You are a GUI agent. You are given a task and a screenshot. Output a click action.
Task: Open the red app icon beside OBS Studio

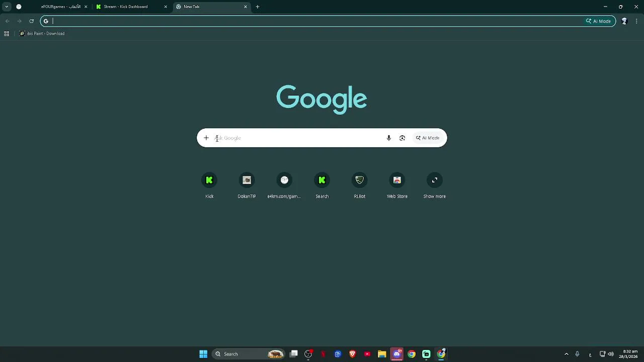323,354
